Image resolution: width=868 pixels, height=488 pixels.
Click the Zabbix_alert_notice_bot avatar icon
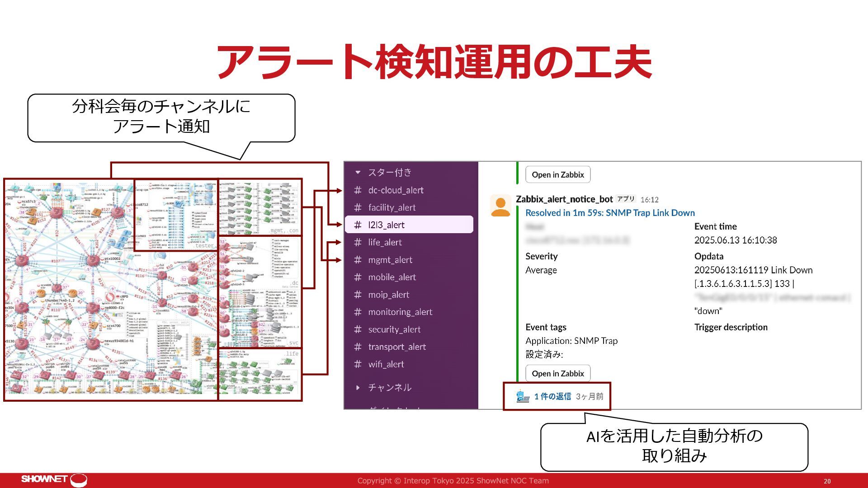point(500,206)
